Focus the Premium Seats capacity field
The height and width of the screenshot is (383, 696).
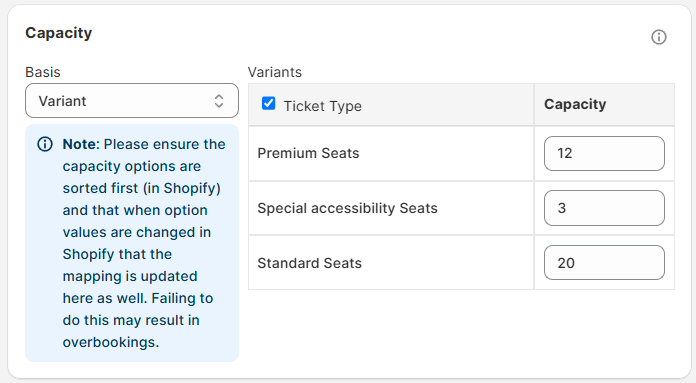click(x=604, y=154)
